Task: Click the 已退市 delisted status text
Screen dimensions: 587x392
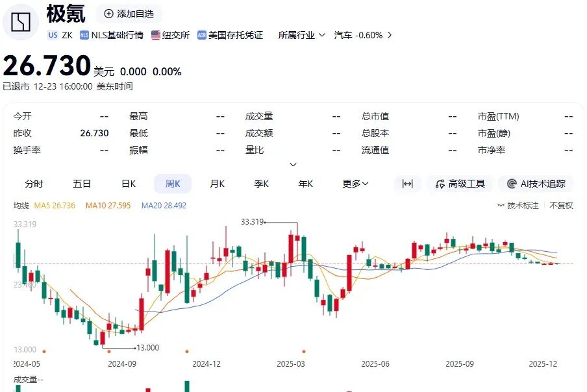Action: 16,86
